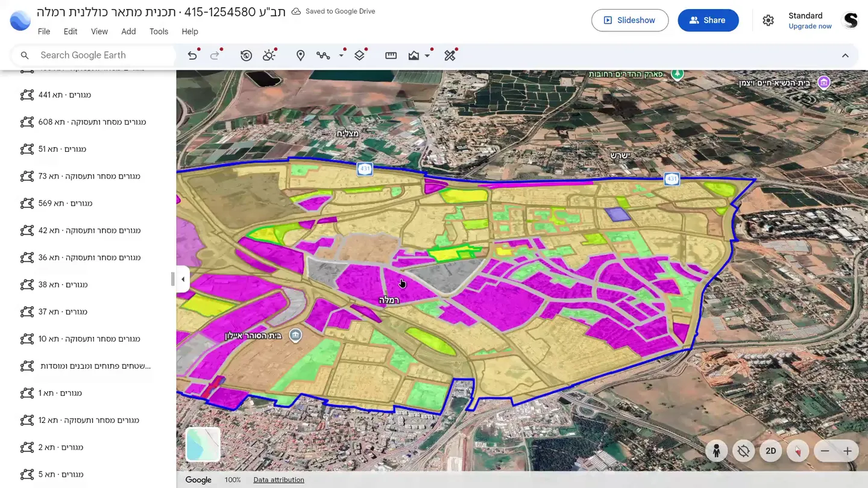The width and height of the screenshot is (868, 488).
Task: Select the draw path tool
Action: (323, 55)
